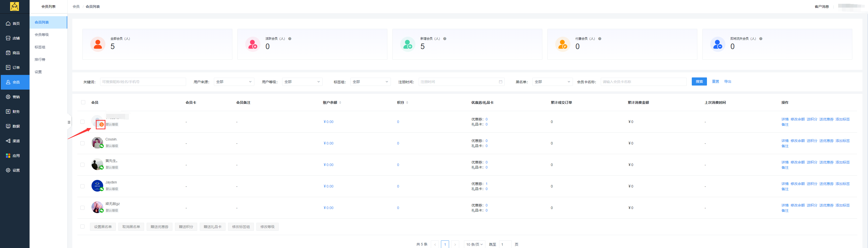Open the 标签组 dropdown
The image size is (868, 248).
[x=370, y=81]
